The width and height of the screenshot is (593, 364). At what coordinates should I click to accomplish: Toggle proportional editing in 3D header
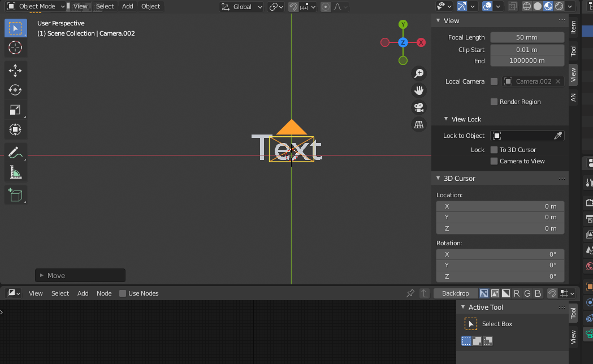pos(325,7)
